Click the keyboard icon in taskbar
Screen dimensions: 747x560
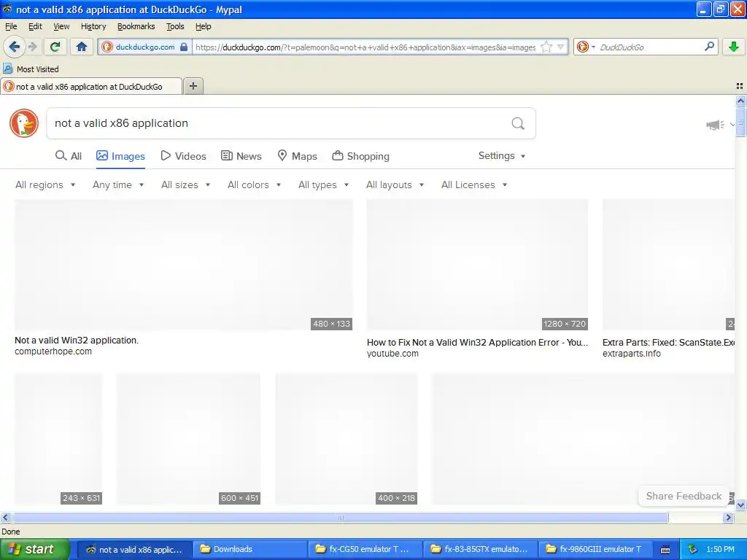tap(665, 550)
